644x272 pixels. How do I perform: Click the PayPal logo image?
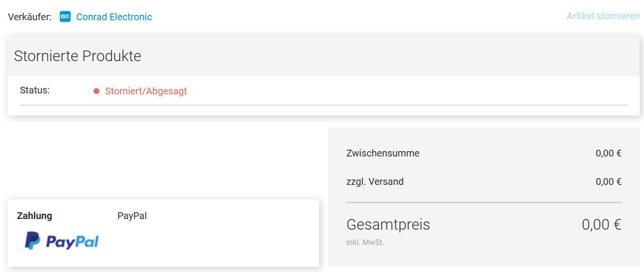click(x=62, y=241)
